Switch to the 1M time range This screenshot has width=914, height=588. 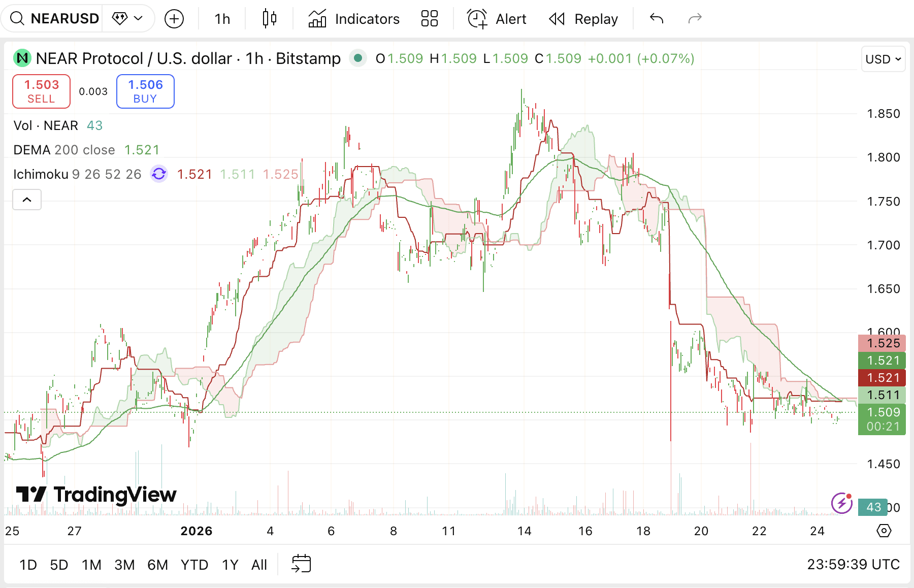coord(91,565)
